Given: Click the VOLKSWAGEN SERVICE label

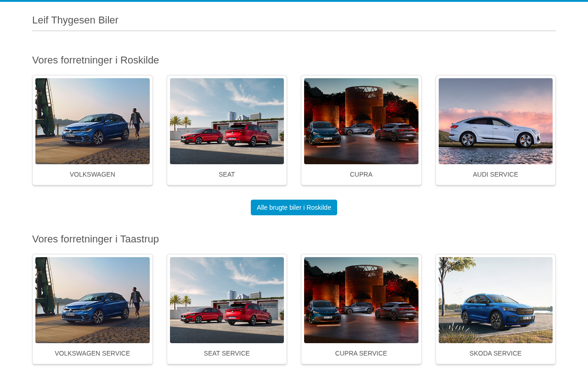Looking at the screenshot, I should (x=92, y=353).
